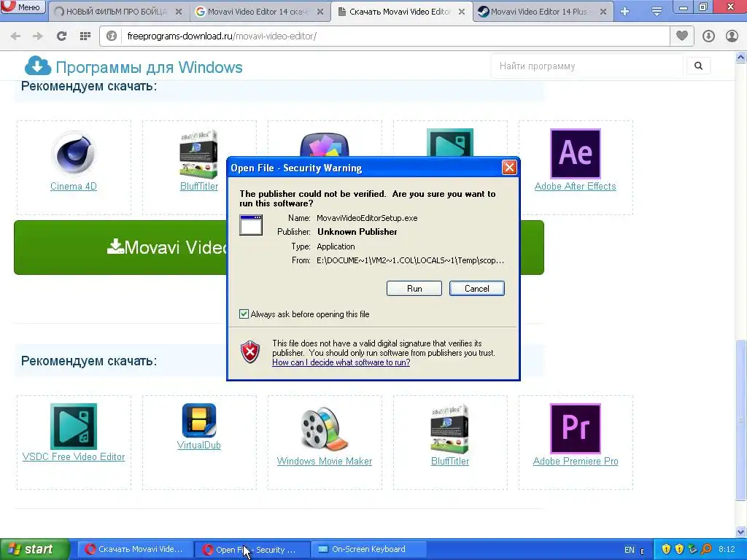Open the Opera Меню button
The image size is (747, 560).
(23, 7)
